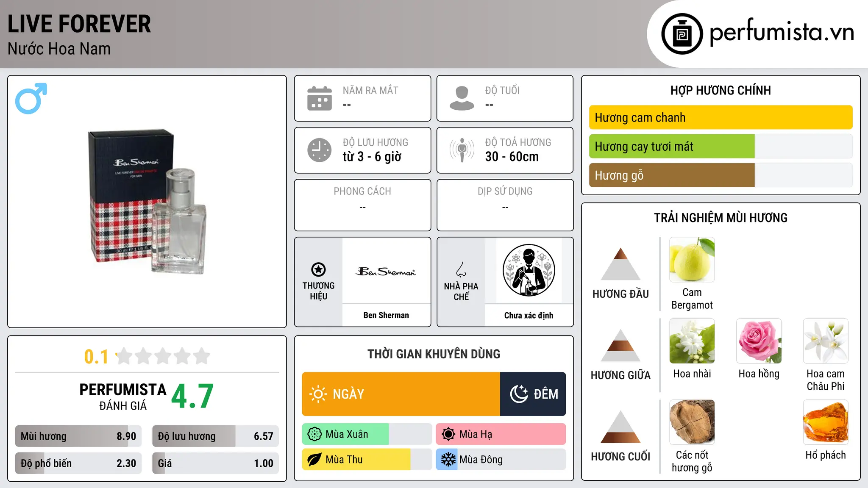
Task: Click the Ben Sherman brand name text
Action: pyautogui.click(x=386, y=315)
